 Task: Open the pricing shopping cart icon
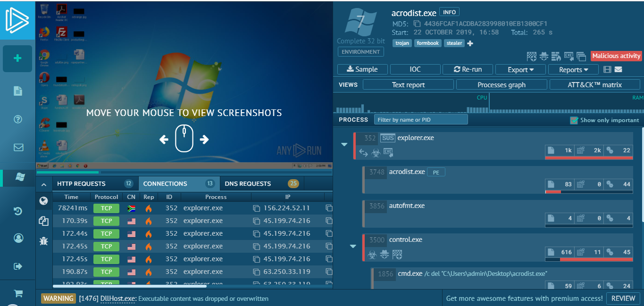18,293
